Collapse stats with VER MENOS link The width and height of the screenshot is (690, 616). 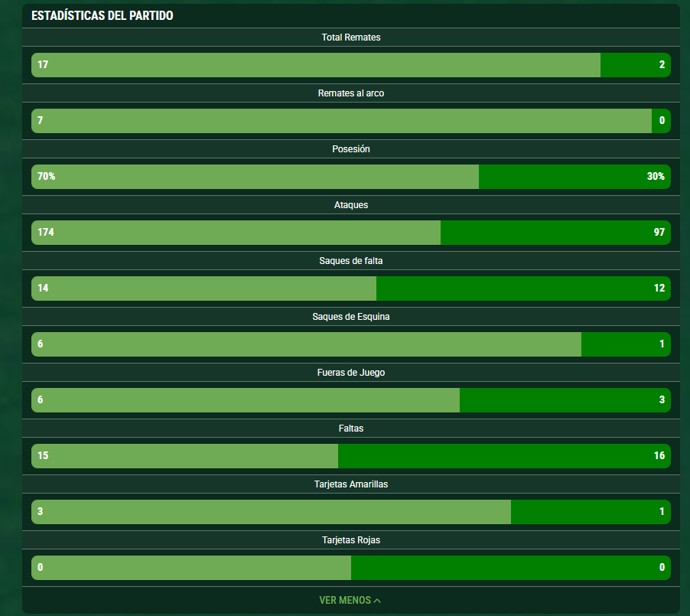click(x=350, y=600)
